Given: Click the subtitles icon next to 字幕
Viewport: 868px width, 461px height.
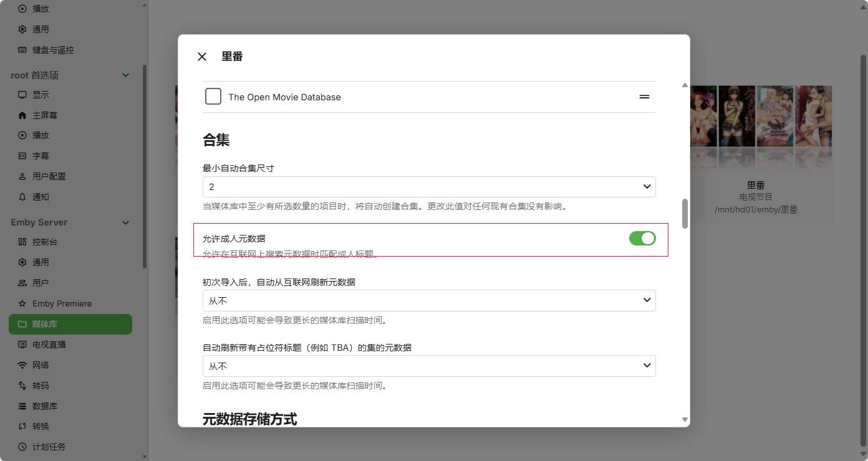Looking at the screenshot, I should click(x=22, y=156).
